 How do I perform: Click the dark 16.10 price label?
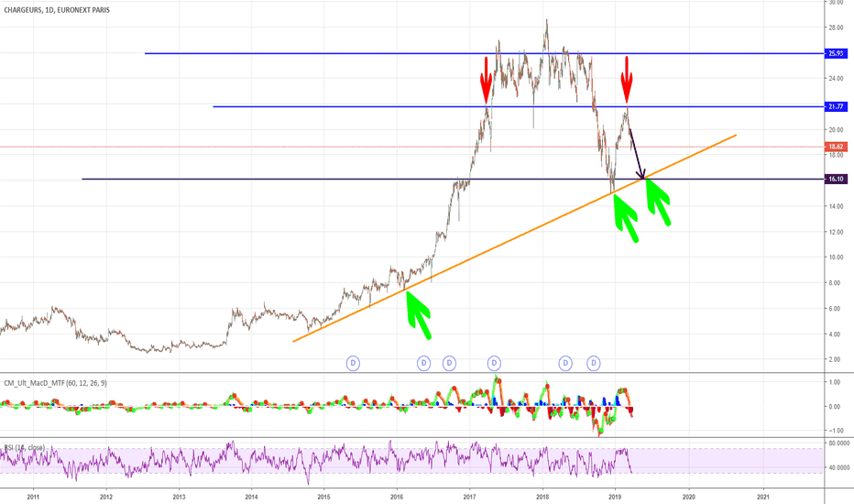click(836, 179)
